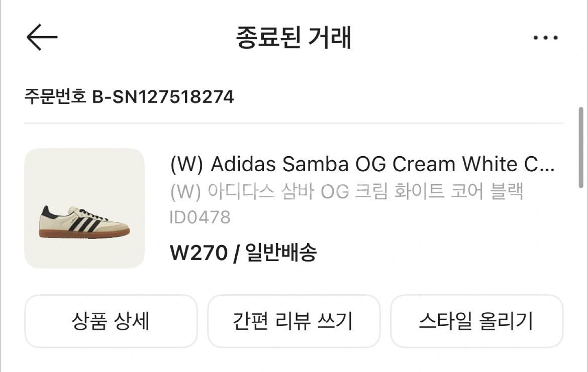Viewport: 588px width, 372px height.
Task: Choose the review writing button in the middle
Action: point(293,321)
